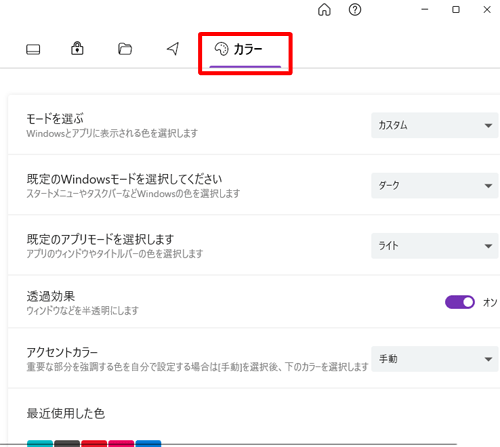
Task: Click the アクセントカラー heading text
Action: (62, 352)
